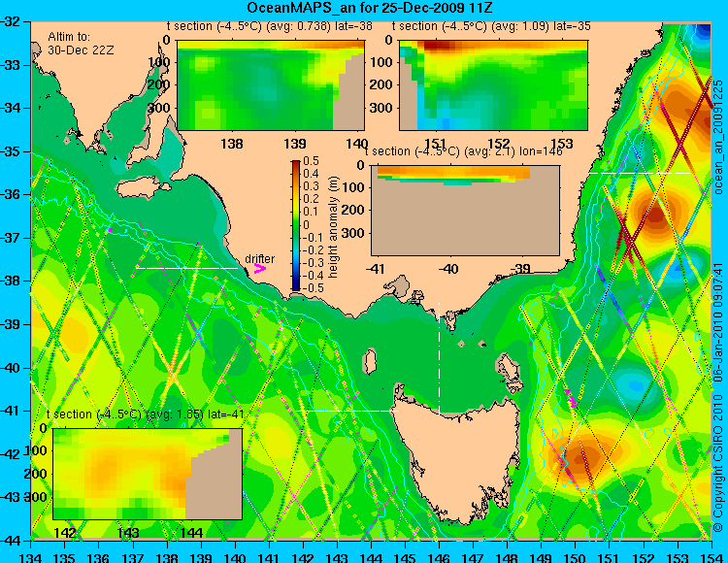Select the vertical 'height anomaly (m)' label

pyautogui.click(x=333, y=226)
